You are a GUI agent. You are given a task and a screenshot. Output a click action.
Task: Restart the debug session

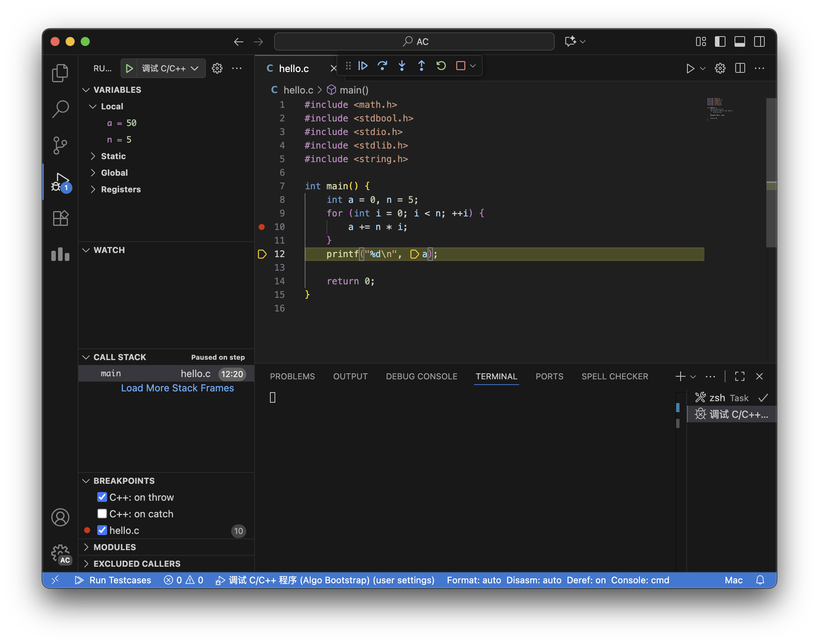click(441, 66)
